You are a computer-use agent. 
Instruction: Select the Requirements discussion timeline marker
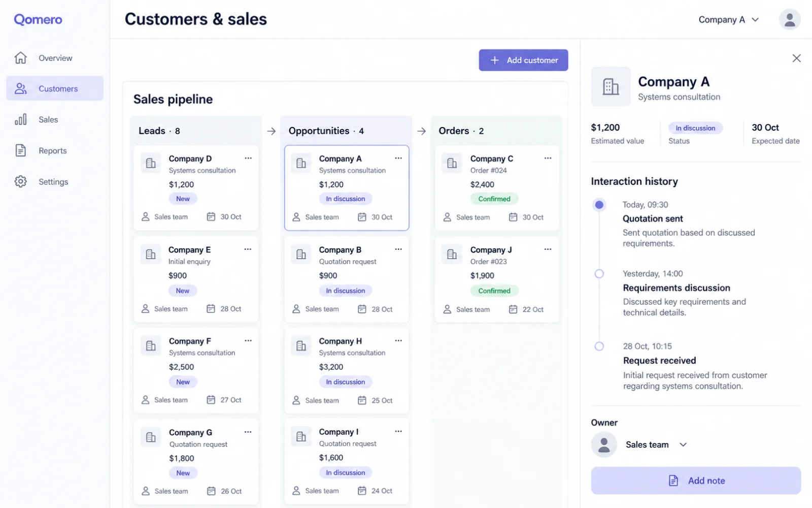tap(599, 274)
